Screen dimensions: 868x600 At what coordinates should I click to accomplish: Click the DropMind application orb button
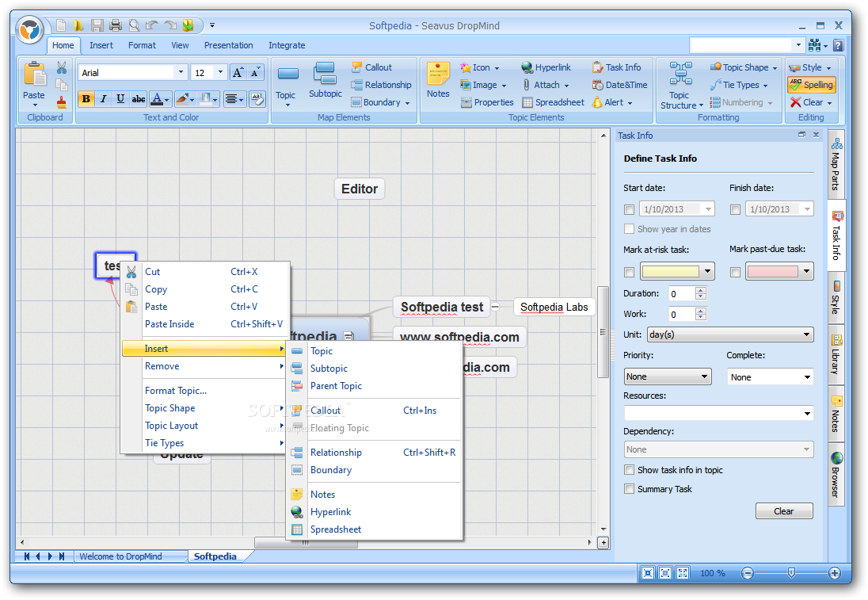[29, 29]
